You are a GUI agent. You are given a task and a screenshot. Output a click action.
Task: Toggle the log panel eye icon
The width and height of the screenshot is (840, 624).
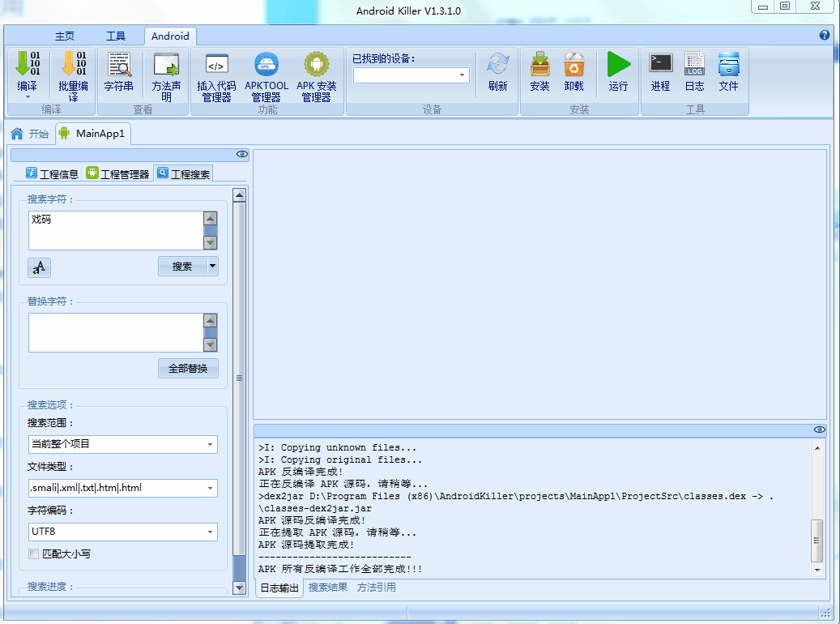tap(820, 430)
